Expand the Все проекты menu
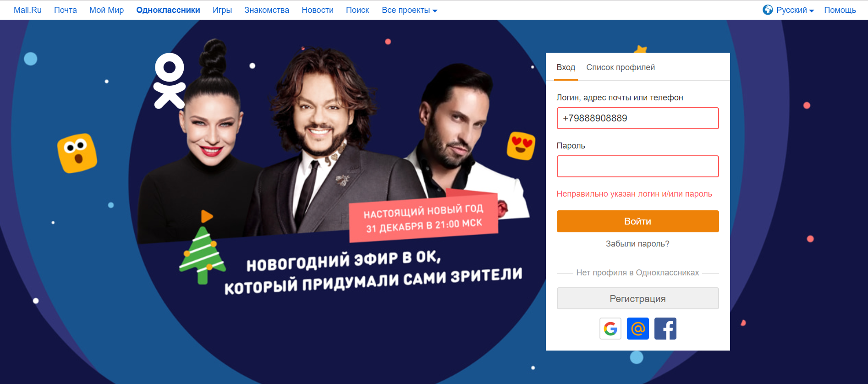This screenshot has width=868, height=384. (409, 10)
